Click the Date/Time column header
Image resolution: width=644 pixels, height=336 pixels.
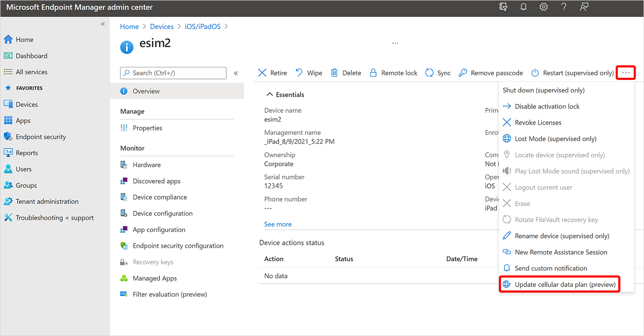(462, 259)
